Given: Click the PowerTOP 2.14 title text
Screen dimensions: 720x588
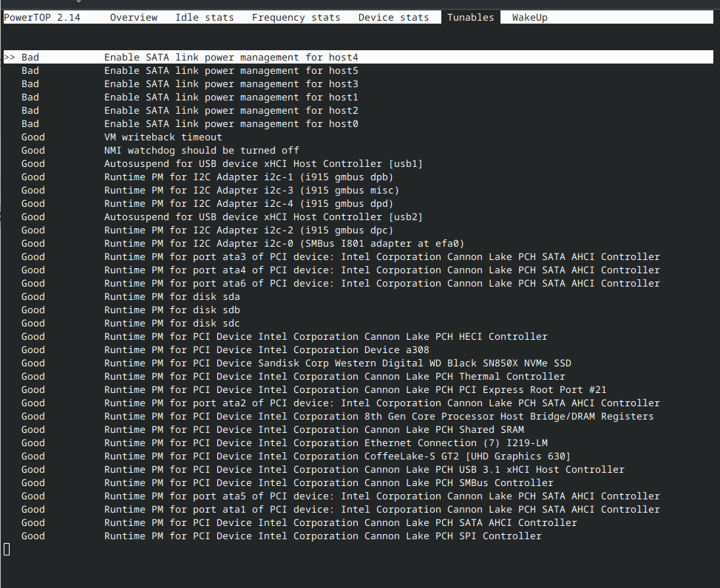Looking at the screenshot, I should (x=42, y=18).
